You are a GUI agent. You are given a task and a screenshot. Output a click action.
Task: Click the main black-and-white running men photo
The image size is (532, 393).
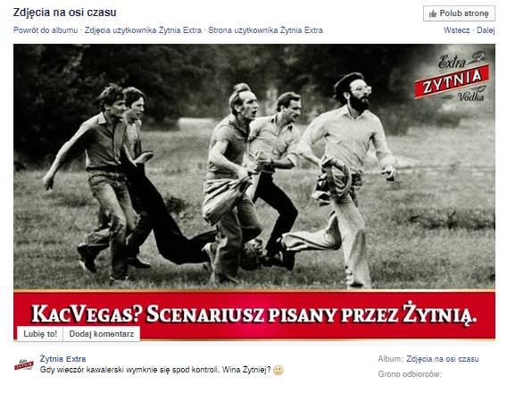[x=254, y=166]
